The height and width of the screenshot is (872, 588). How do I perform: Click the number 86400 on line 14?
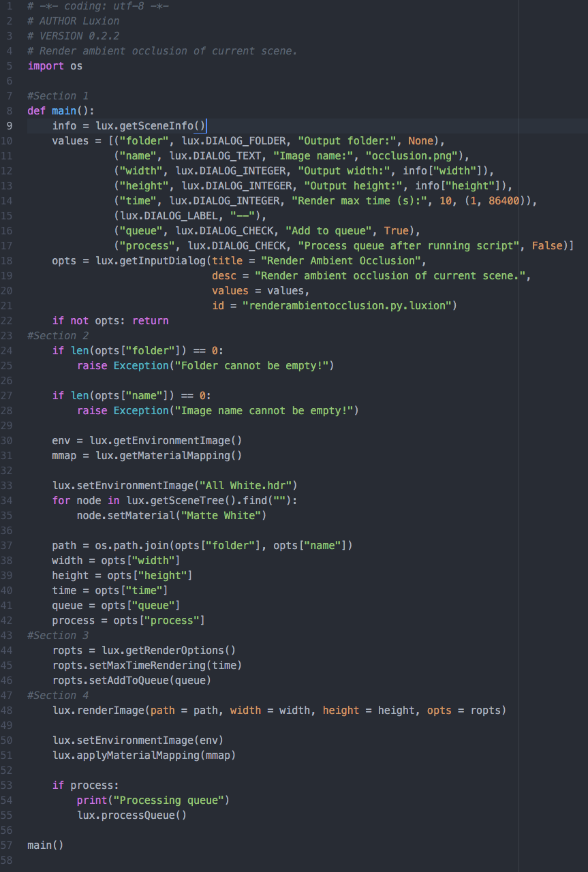pyautogui.click(x=504, y=200)
